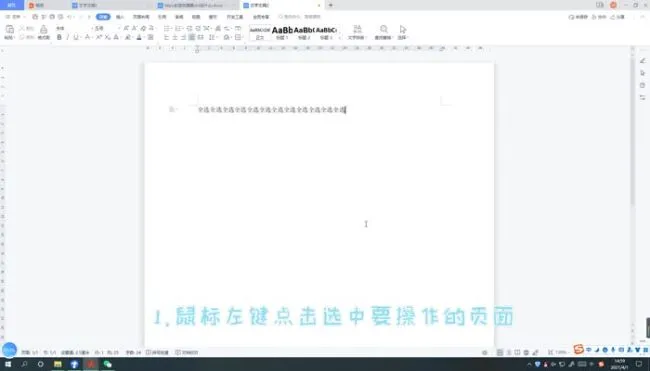Toggle subscript formatting
Image resolution: width=650 pixels, height=371 pixels.
pos(107,37)
